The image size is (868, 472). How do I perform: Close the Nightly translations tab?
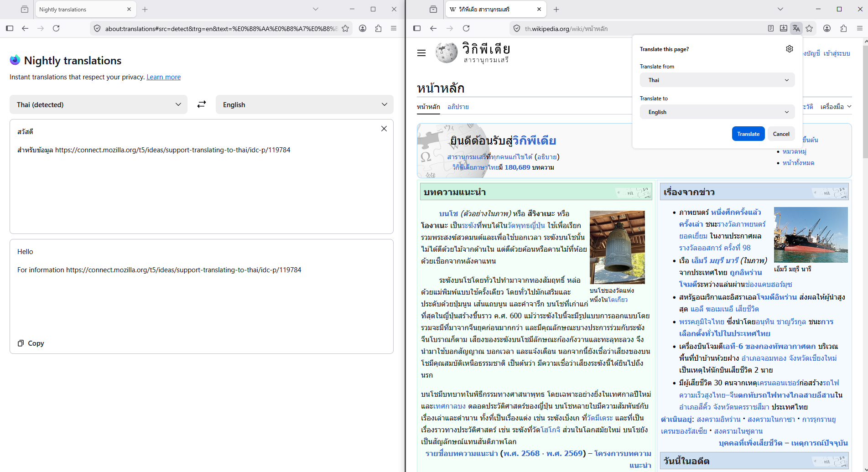(129, 9)
